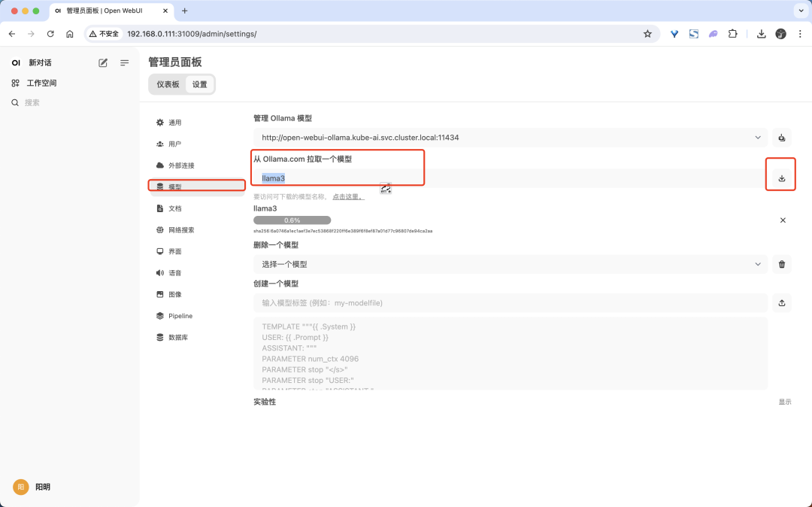Screen dimensions: 812x507
Task: Go back in browser
Action: [x=12, y=34]
